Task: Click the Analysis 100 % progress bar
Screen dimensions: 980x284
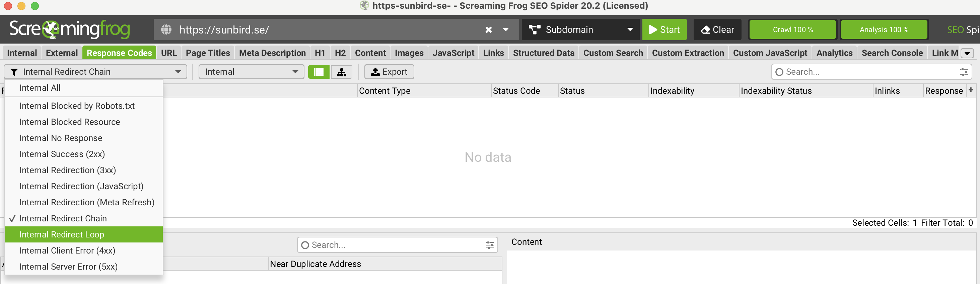Action: tap(884, 30)
